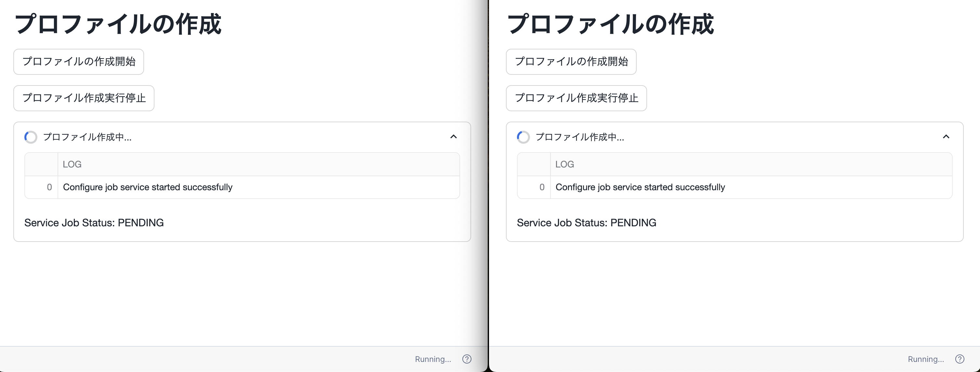Click right LOG column header
The height and width of the screenshot is (372, 980).
pyautogui.click(x=564, y=164)
